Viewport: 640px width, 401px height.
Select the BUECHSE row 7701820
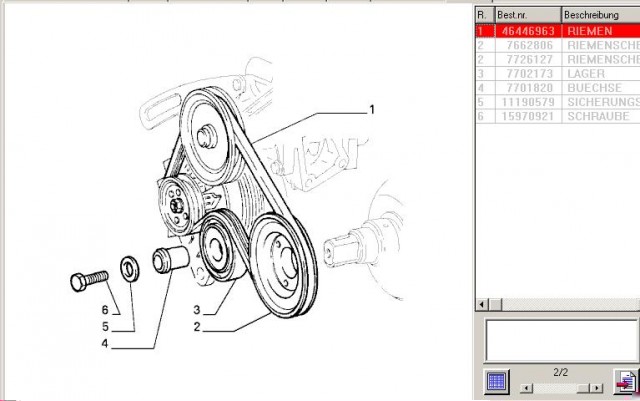click(555, 87)
